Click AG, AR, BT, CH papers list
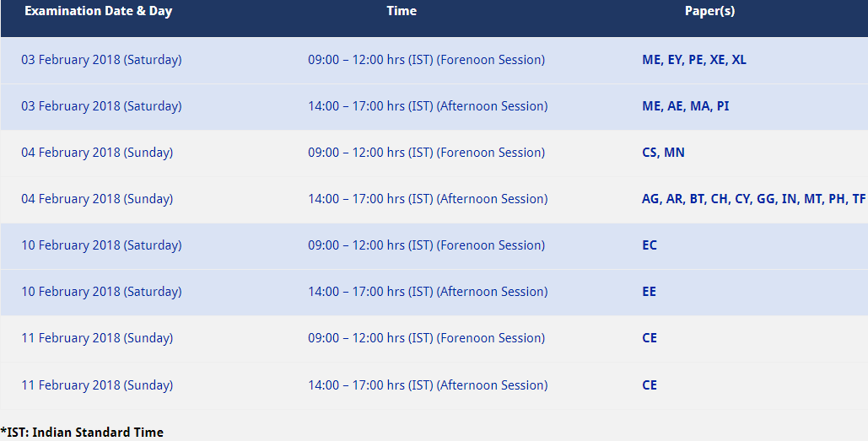 click(x=753, y=199)
